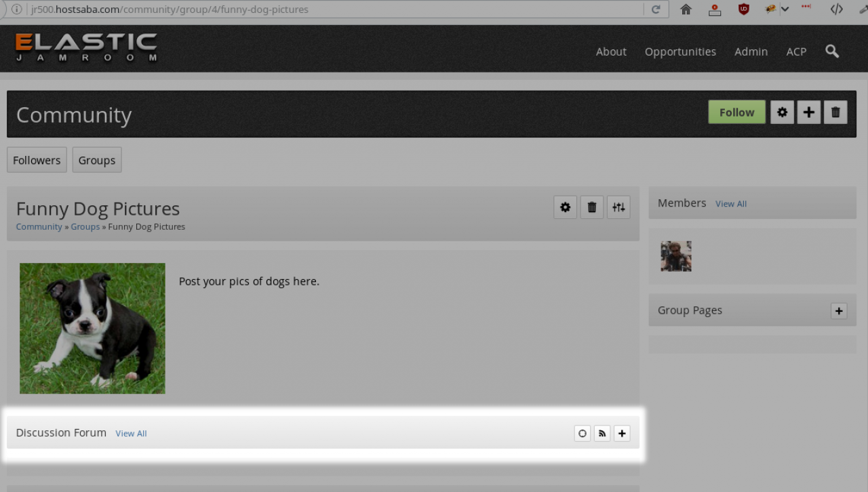Screen dimensions: 868x492
Task: Reload the page with the refresh icon
Action: (x=656, y=9)
